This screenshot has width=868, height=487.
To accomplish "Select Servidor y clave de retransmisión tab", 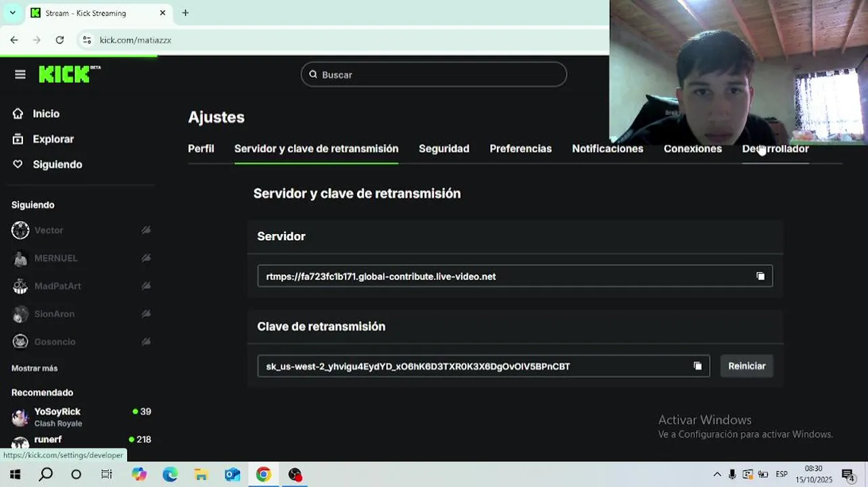I will [316, 149].
